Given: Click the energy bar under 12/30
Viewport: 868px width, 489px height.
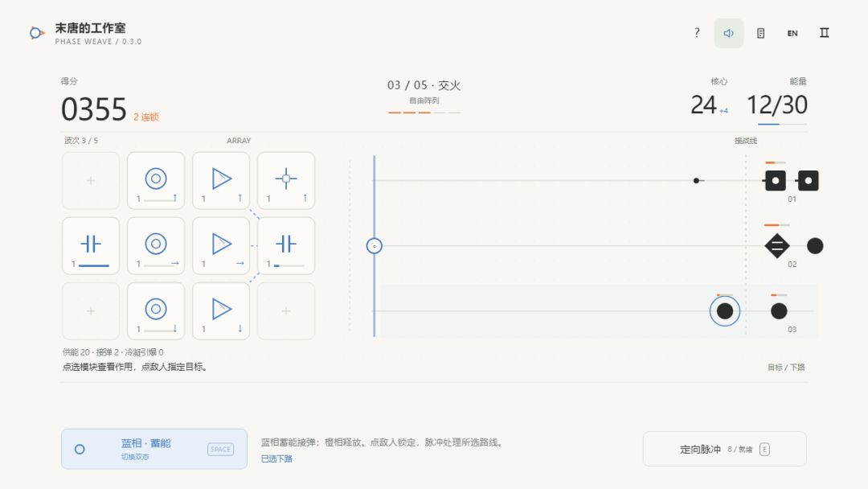Looking at the screenshot, I should (782, 124).
